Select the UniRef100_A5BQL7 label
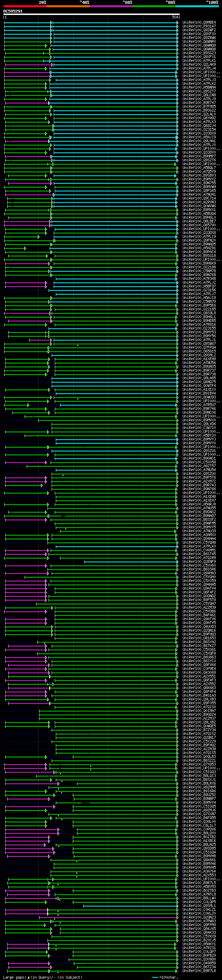The image size is (222, 980). point(199,168)
